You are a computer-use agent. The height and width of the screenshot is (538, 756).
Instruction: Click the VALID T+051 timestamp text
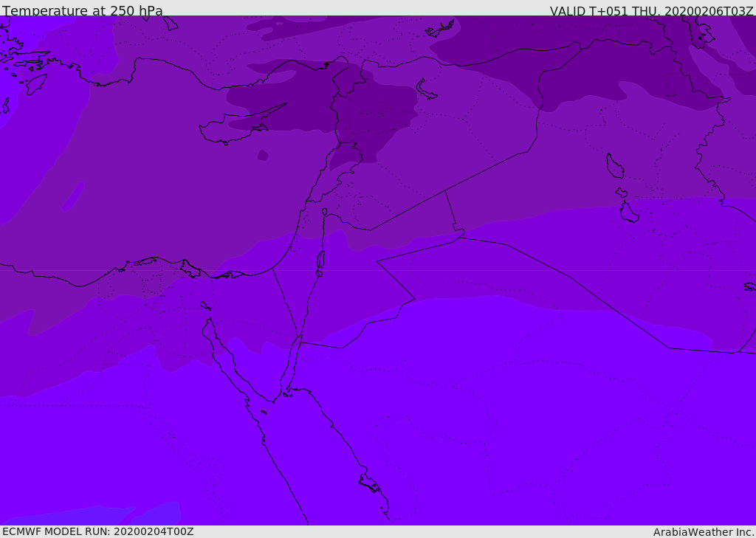[x=651, y=11]
